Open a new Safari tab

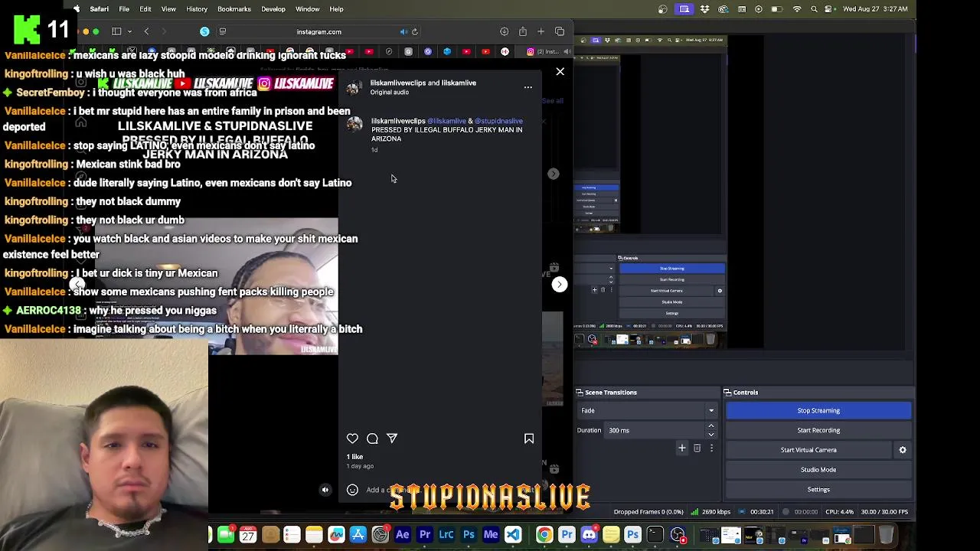[x=541, y=31]
